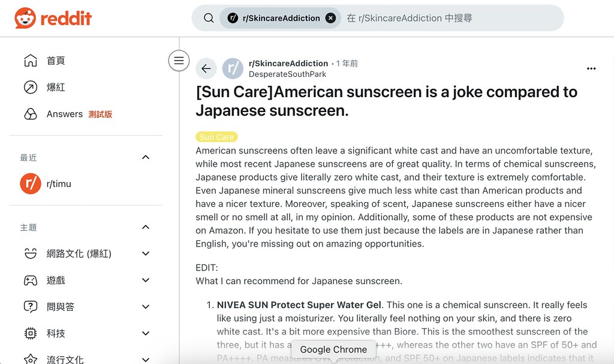The image size is (614, 364).
Task: Click the Google Chrome tooltip label
Action: tap(333, 350)
